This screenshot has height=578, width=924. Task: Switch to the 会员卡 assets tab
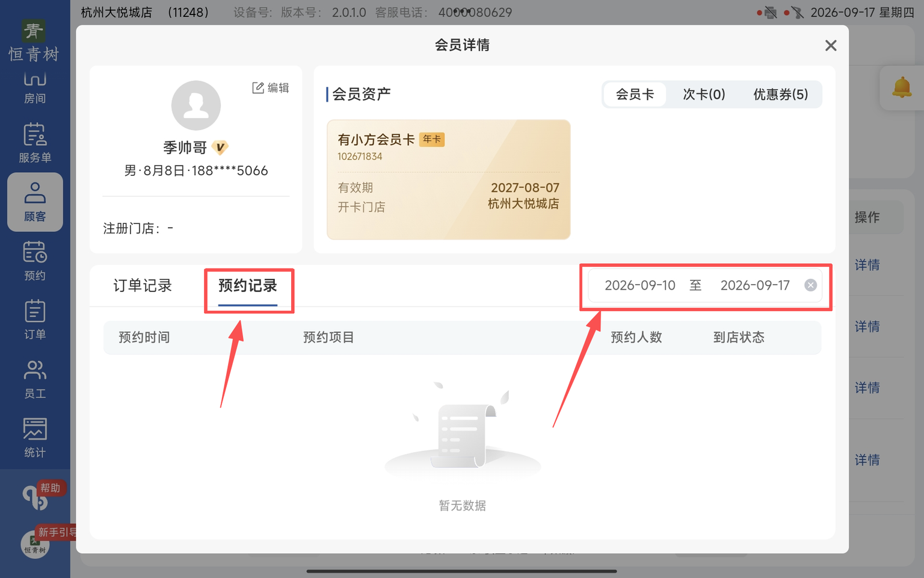[x=635, y=95]
